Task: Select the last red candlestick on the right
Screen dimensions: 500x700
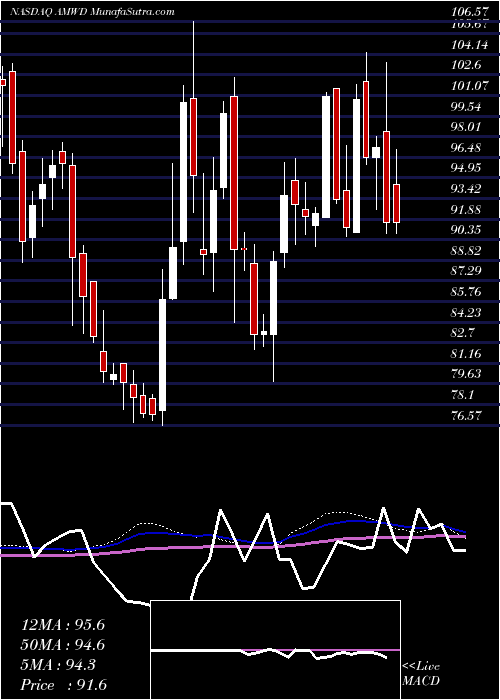Action: coord(396,203)
